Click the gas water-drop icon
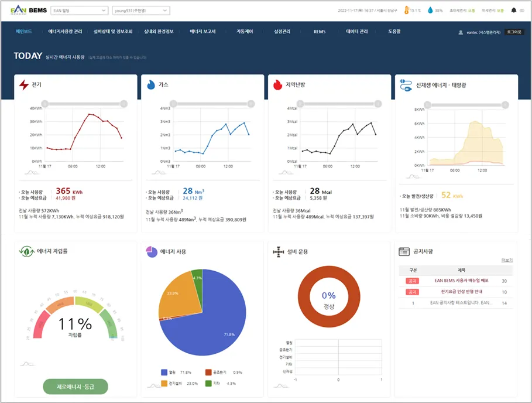 tap(151, 85)
